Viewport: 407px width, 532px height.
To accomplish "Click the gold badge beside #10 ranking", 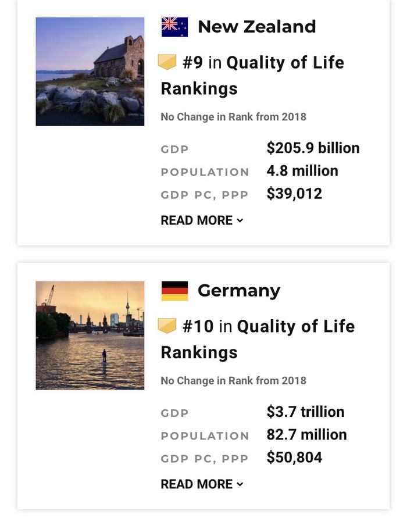I will click(x=167, y=326).
